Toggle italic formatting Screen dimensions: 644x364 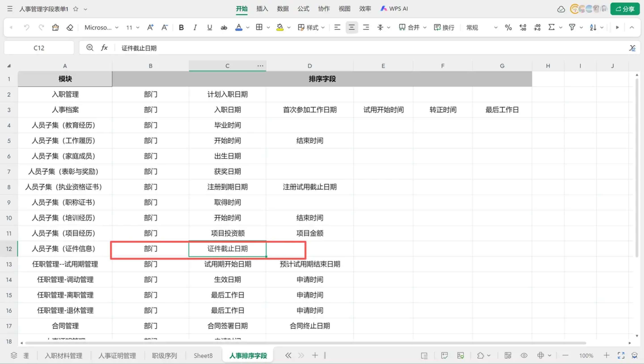[195, 27]
